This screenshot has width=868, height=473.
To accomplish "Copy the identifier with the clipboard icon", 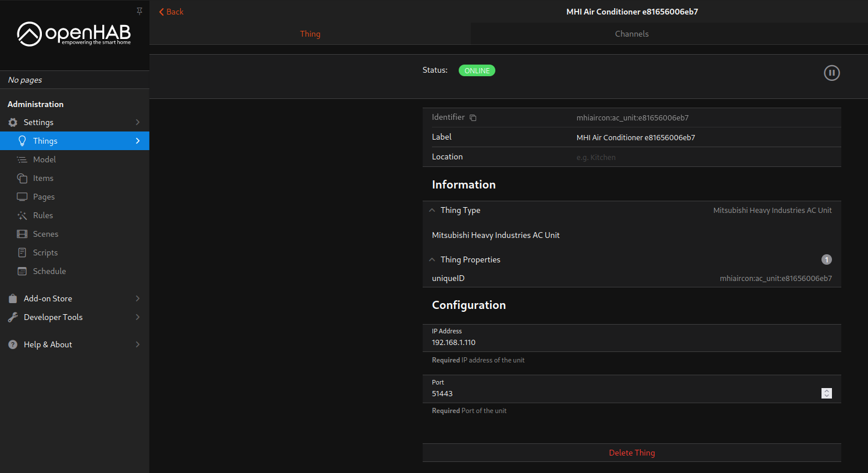I will (x=473, y=118).
